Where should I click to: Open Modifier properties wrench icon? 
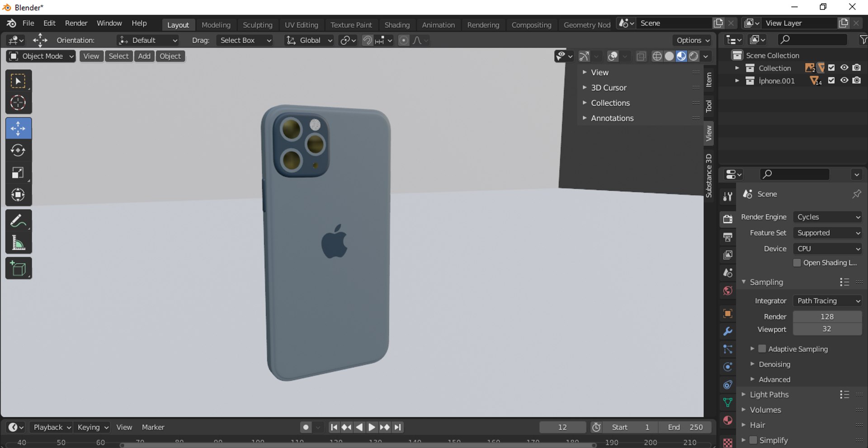coord(727,331)
